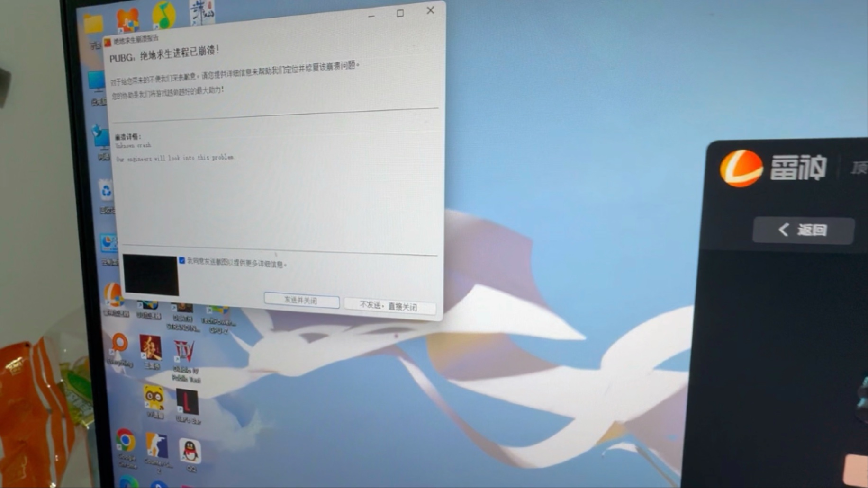Open the 诛仙 calligraphy game icon

(202, 12)
